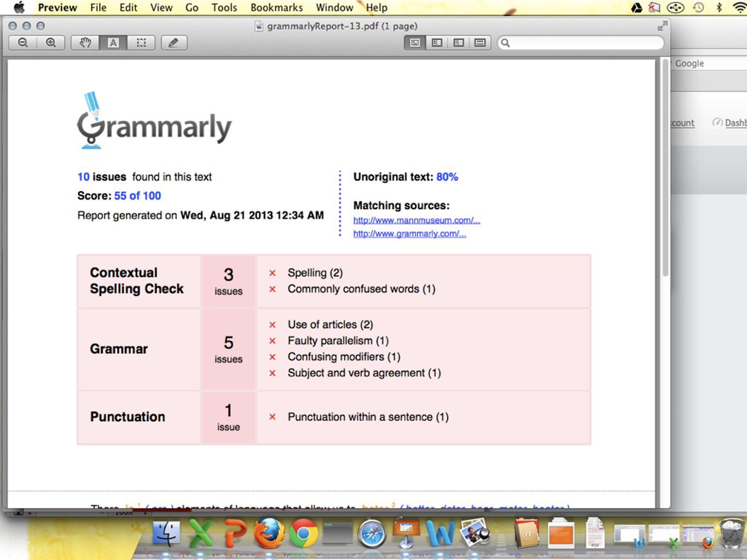
Task: Open Finder from the Dock
Action: coord(166,533)
